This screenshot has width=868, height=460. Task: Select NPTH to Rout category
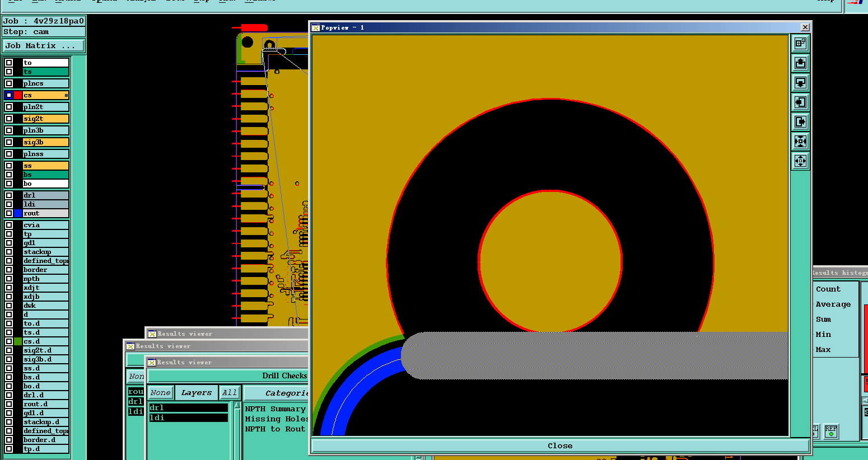click(275, 429)
